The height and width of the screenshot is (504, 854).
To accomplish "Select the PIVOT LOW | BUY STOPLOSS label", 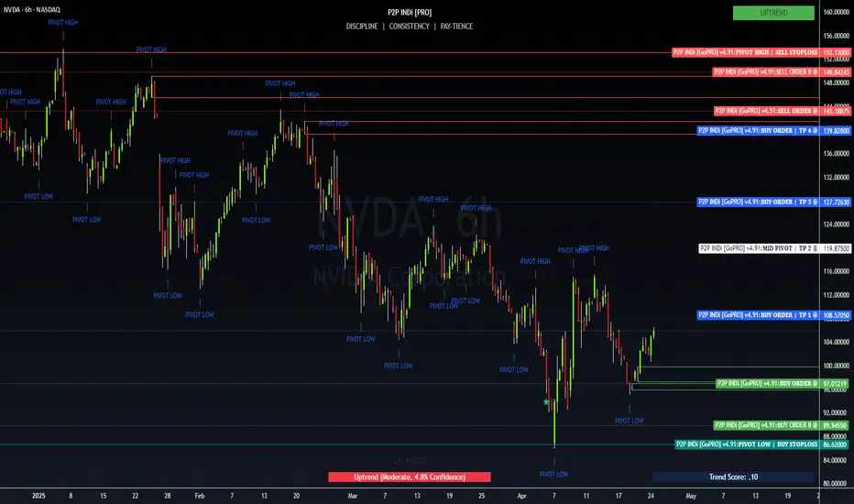I will click(747, 444).
